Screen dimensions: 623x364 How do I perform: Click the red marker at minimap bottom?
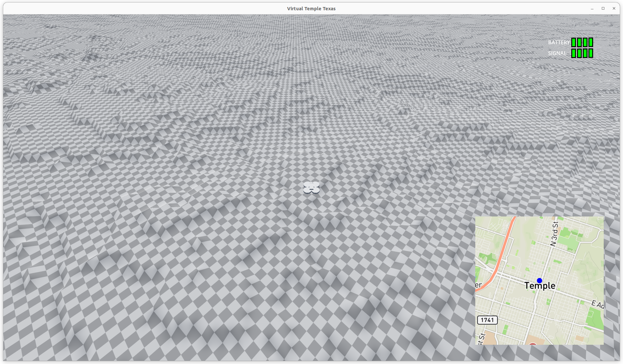coord(532,344)
